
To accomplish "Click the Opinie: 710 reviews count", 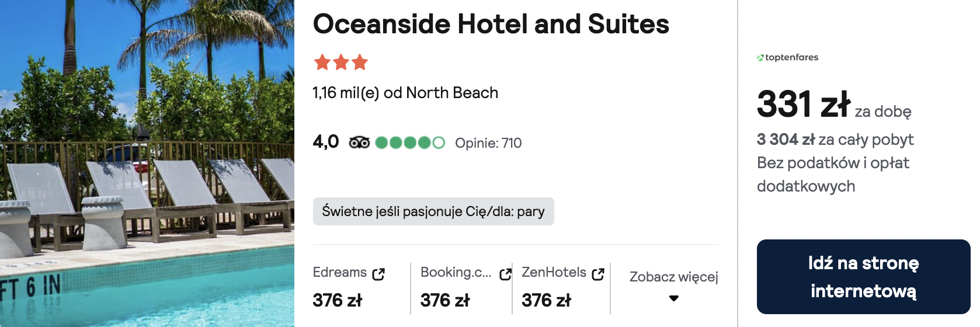I will pos(488,143).
